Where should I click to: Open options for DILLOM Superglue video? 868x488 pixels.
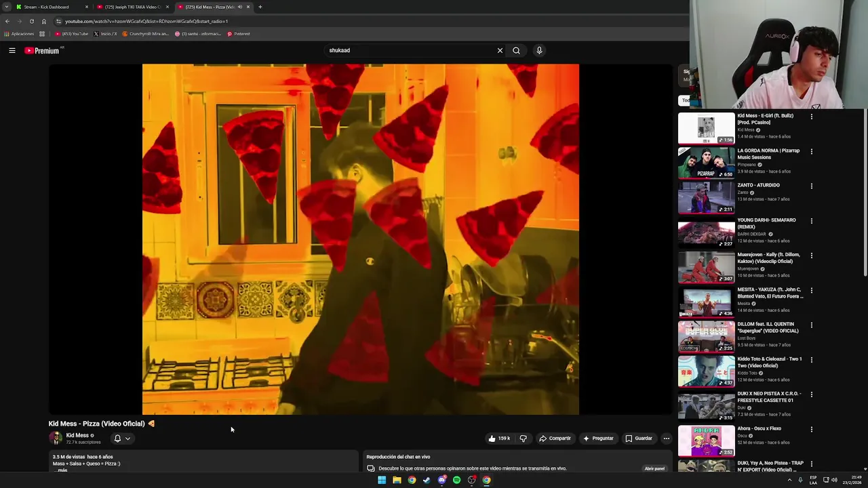(x=811, y=325)
